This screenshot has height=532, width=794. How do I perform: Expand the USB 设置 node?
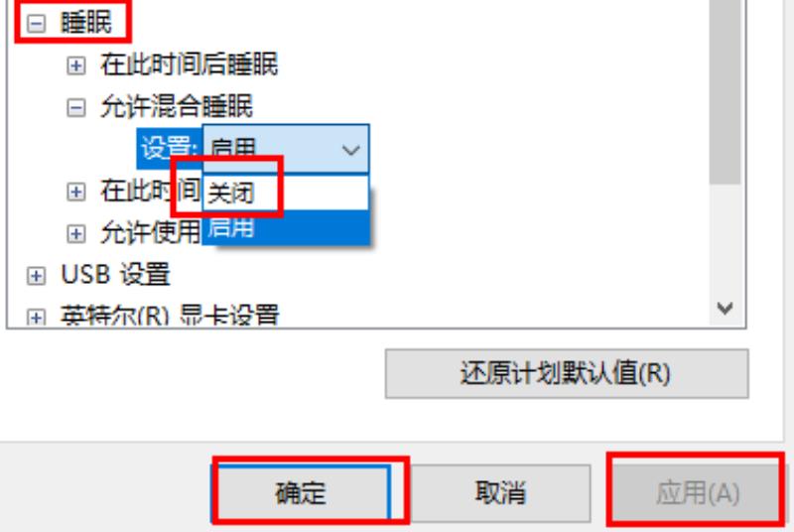point(36,276)
